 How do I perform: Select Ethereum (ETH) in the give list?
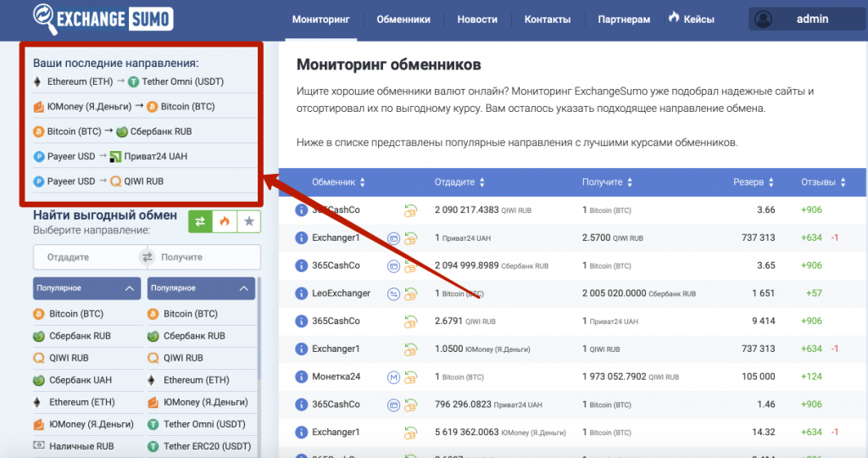click(x=75, y=403)
